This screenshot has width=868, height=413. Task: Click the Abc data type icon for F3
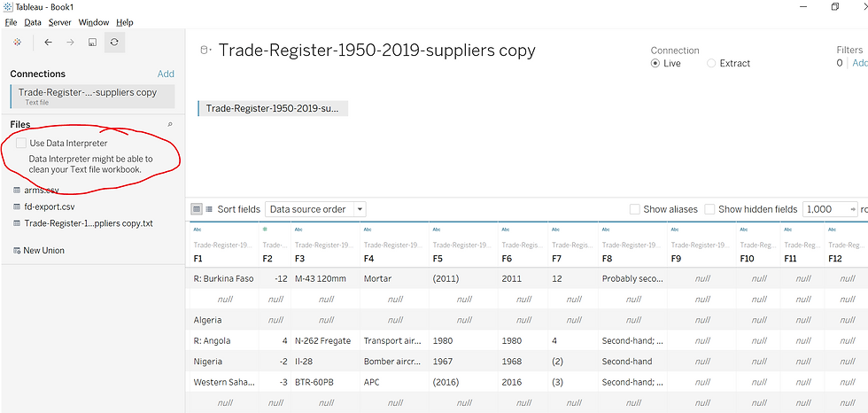pos(299,230)
